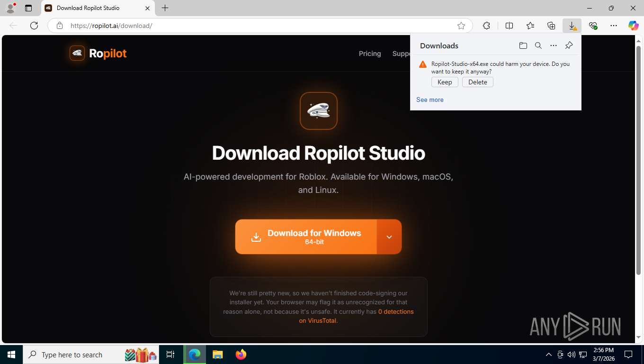Open the notification center icon

(628, 355)
